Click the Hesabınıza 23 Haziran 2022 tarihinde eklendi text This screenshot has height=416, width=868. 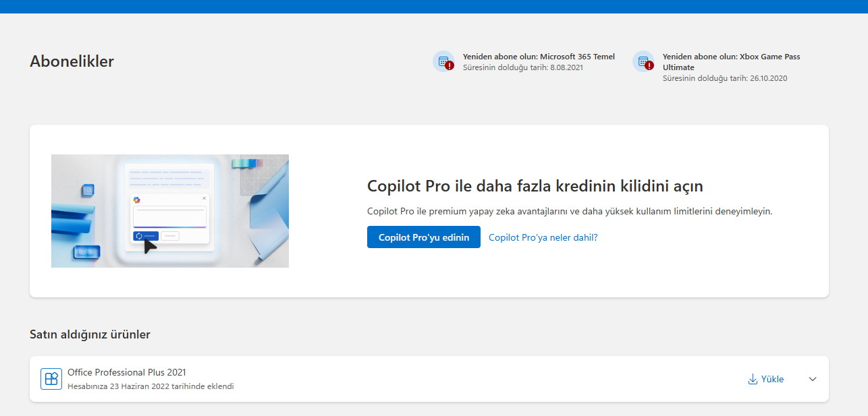click(151, 386)
